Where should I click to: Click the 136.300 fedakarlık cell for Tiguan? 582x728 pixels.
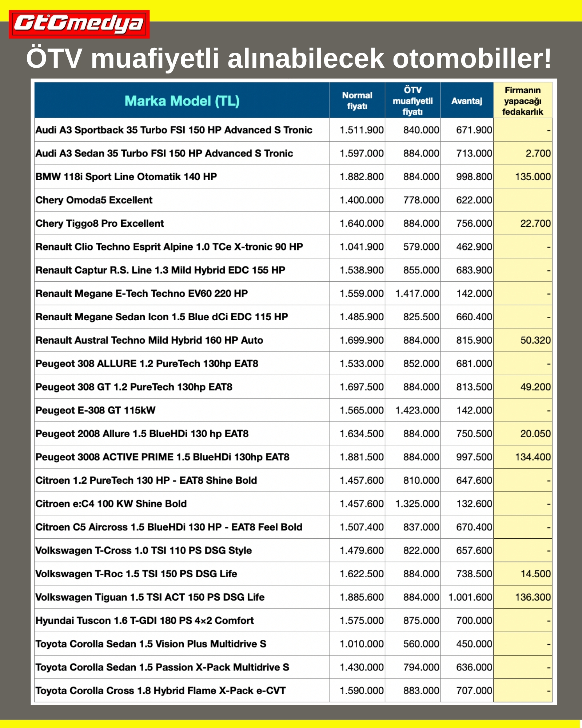[x=533, y=597]
